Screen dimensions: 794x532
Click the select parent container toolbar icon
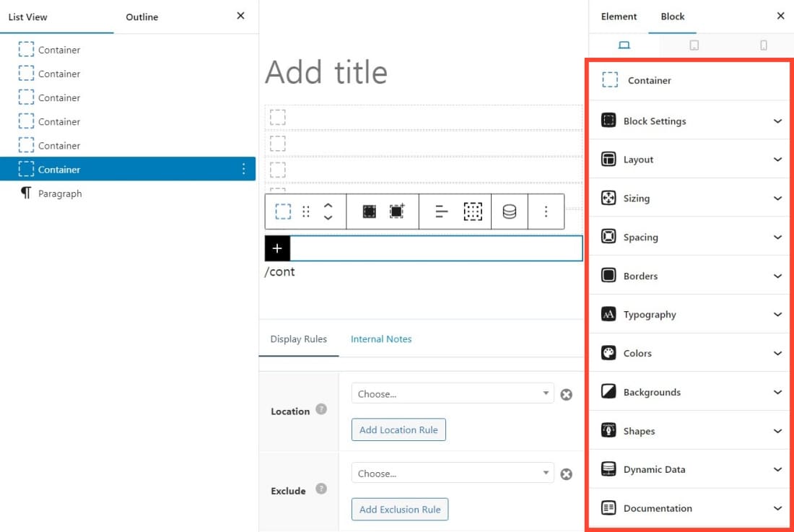coord(369,212)
